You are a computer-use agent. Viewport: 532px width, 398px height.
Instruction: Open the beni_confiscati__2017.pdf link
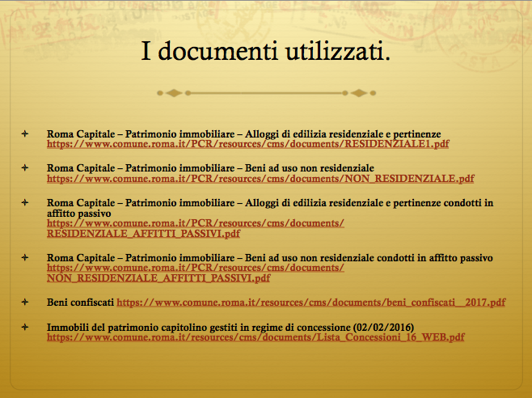tap(311, 303)
